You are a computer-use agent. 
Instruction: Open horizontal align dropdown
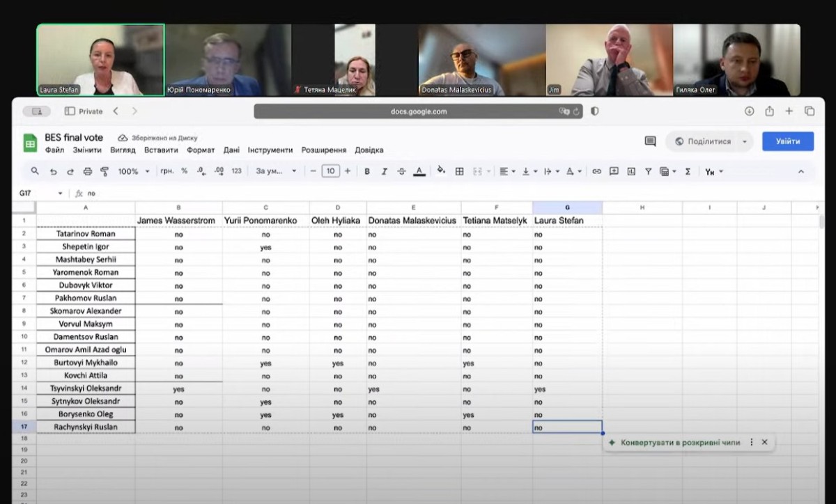[509, 171]
